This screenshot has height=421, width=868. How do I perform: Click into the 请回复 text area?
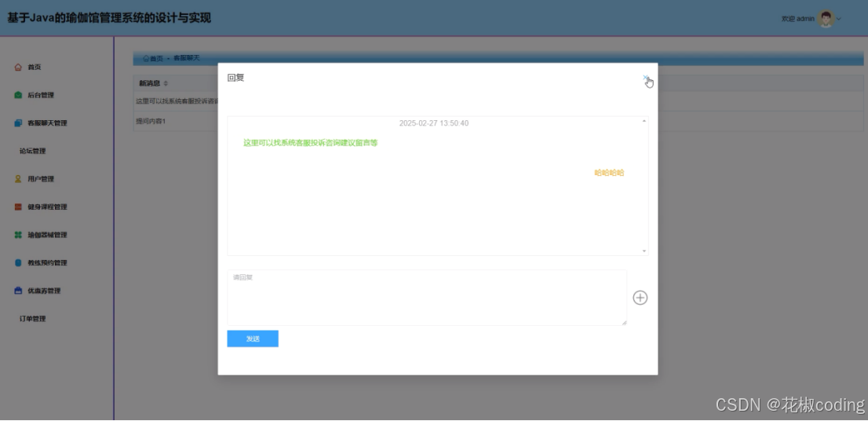click(427, 298)
